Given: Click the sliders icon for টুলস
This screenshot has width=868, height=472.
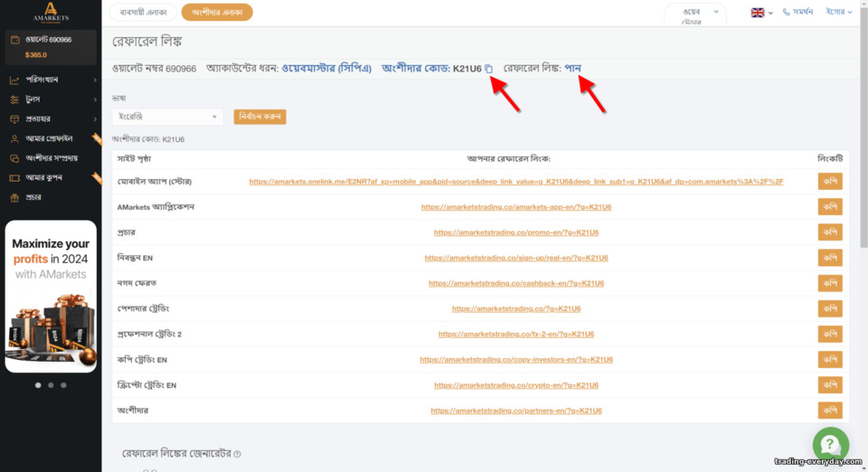Looking at the screenshot, I should pos(14,99).
